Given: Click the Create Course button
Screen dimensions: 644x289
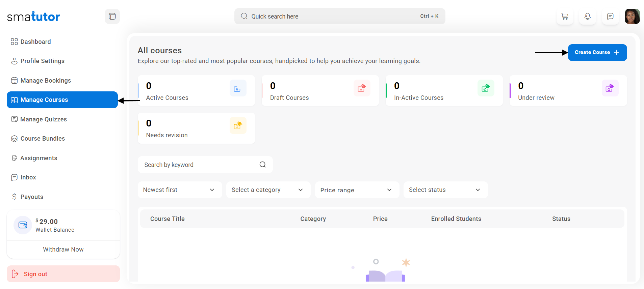Looking at the screenshot, I should click(x=597, y=53).
